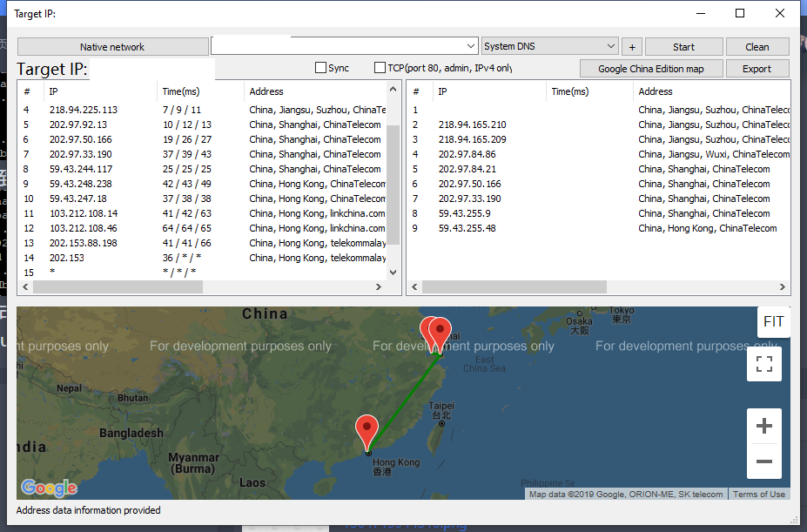
Task: Click the right table horizontal scrollbar thumb
Action: point(514,286)
